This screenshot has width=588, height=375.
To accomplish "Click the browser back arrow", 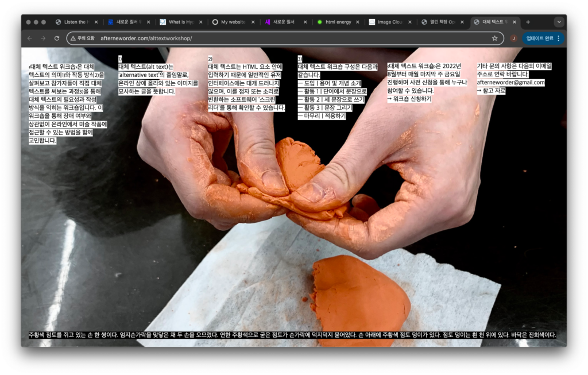I will pyautogui.click(x=30, y=38).
